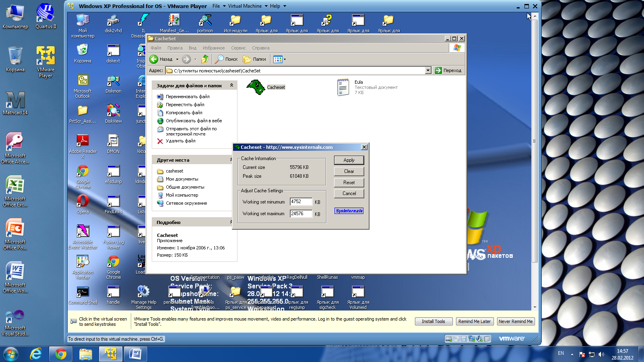
Task: Click the Word taskbar icon
Action: coord(136,354)
